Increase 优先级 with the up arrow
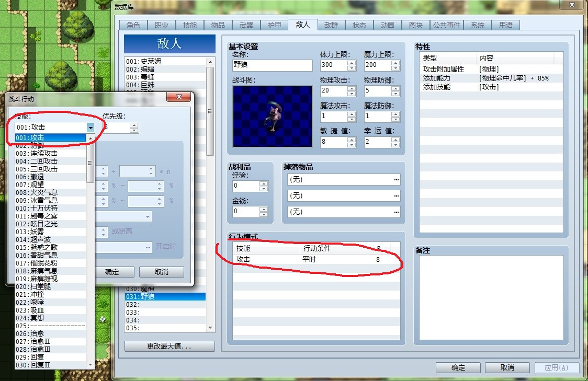Image resolution: width=588 pixels, height=381 pixels. click(x=134, y=125)
